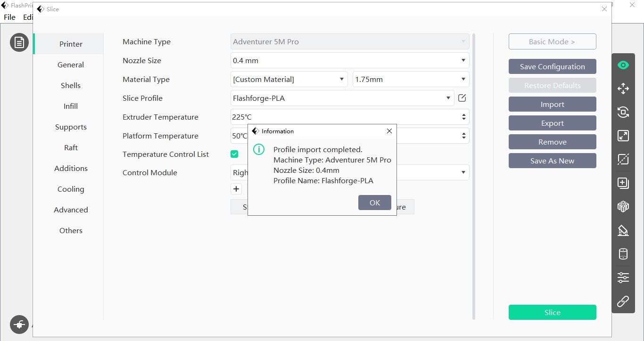644x341 pixels.
Task: Switch to the Others tab
Action: (71, 230)
